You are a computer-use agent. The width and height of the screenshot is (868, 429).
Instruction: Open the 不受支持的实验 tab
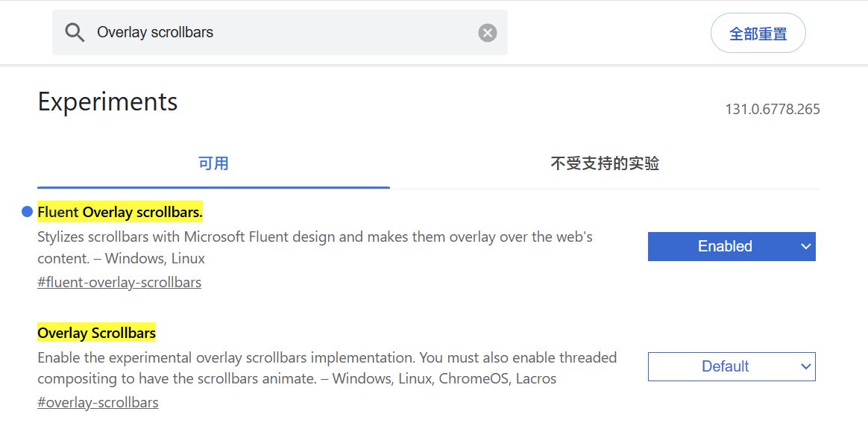[605, 163]
